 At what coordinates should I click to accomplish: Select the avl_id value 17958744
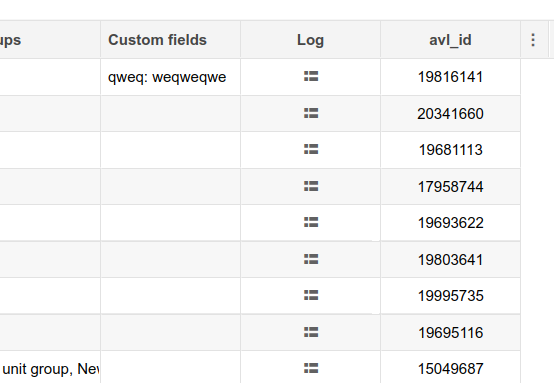450,187
